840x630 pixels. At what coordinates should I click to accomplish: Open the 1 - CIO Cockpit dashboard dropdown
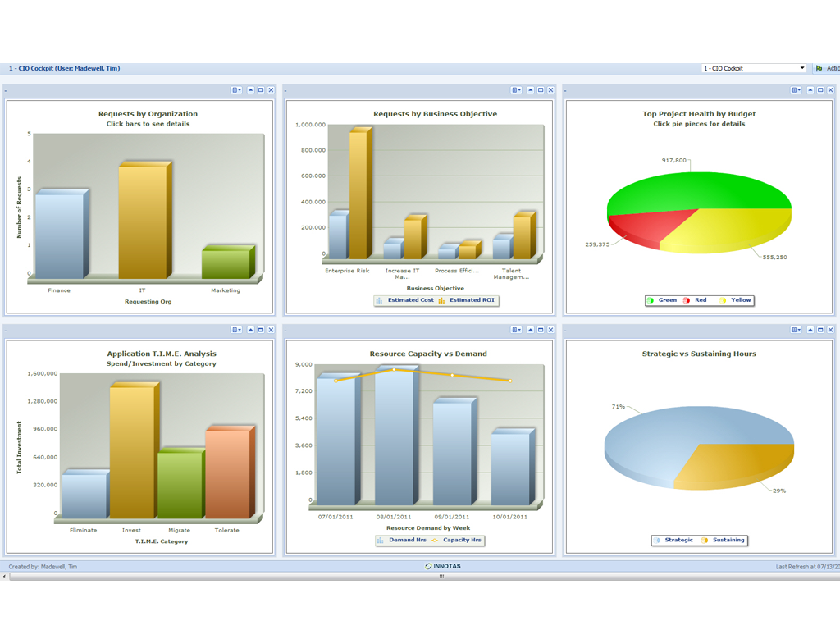click(x=802, y=68)
